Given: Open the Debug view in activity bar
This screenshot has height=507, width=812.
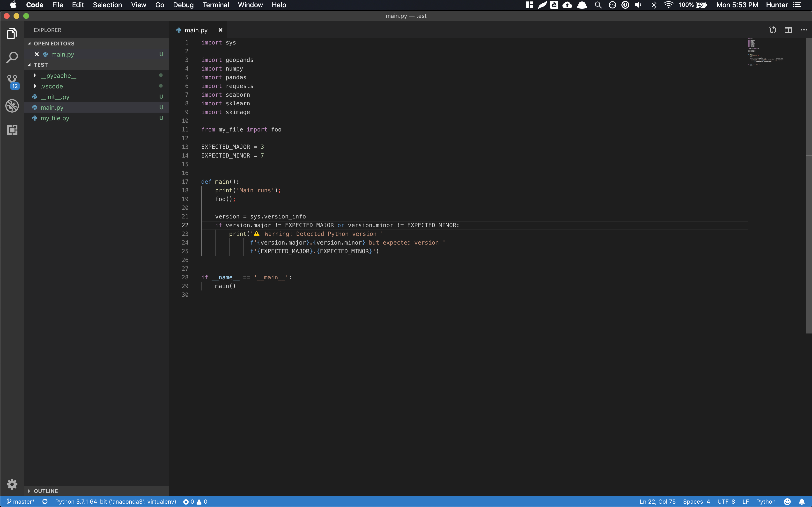Looking at the screenshot, I should click(x=12, y=106).
